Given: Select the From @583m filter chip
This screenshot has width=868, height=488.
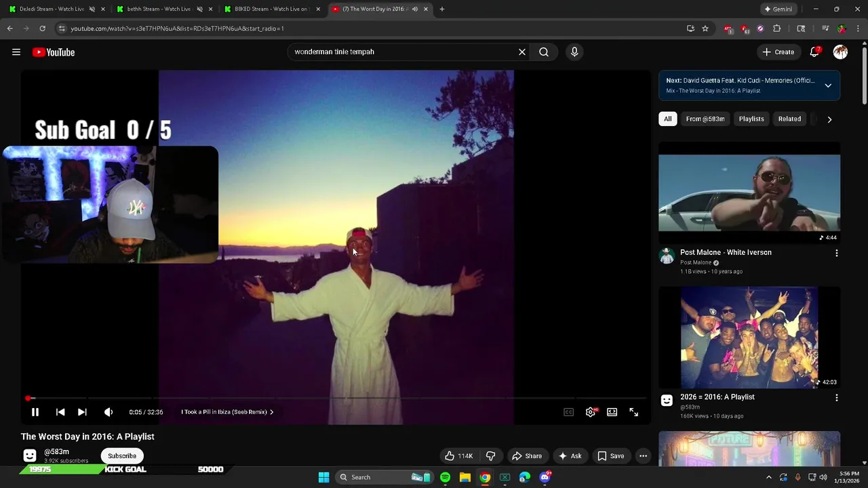Looking at the screenshot, I should 705,119.
